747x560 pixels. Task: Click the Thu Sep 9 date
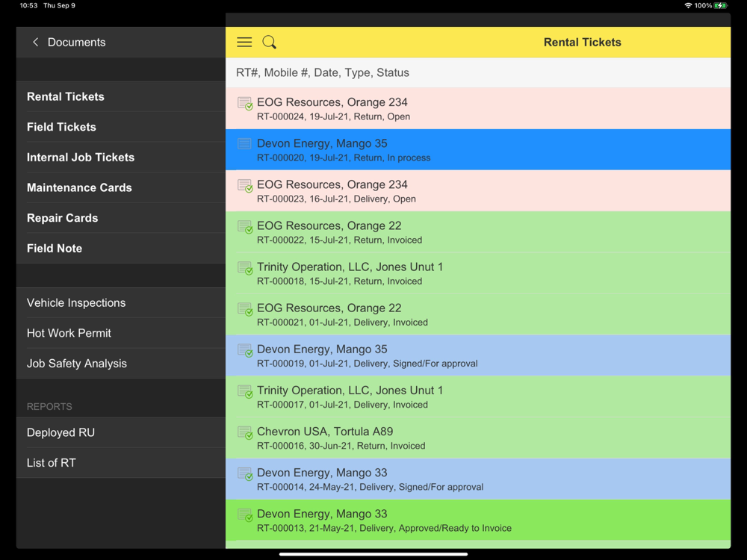[59, 6]
